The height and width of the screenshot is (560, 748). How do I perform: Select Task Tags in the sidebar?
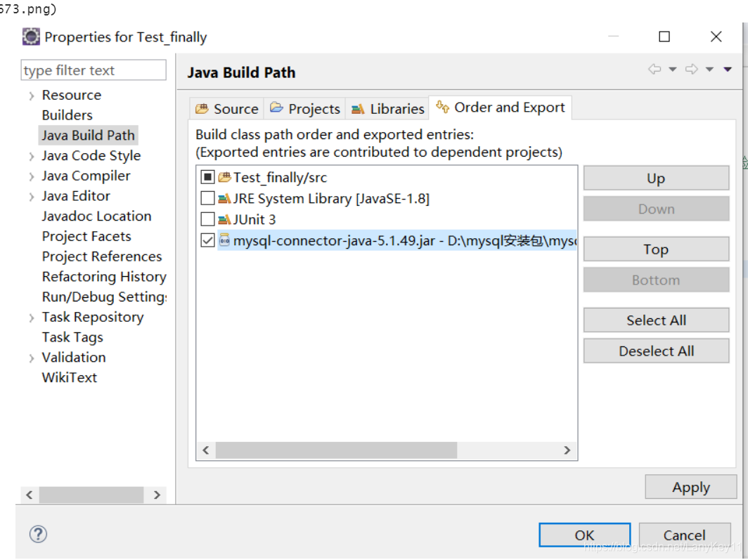72,337
